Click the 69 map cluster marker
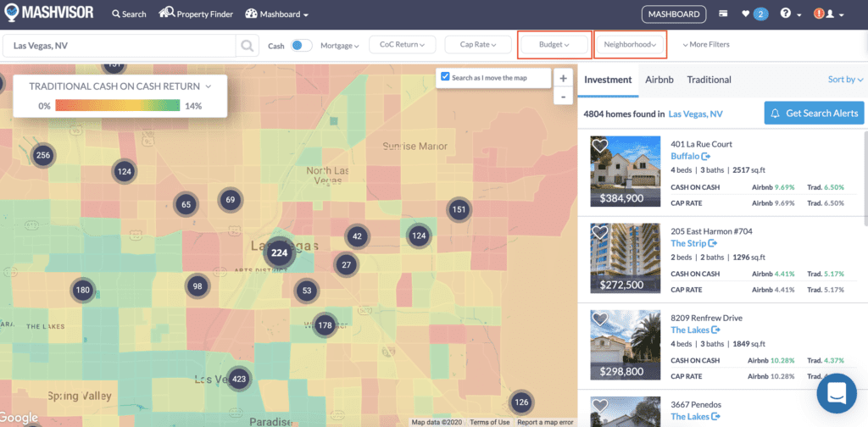The height and width of the screenshot is (427, 868). [231, 200]
